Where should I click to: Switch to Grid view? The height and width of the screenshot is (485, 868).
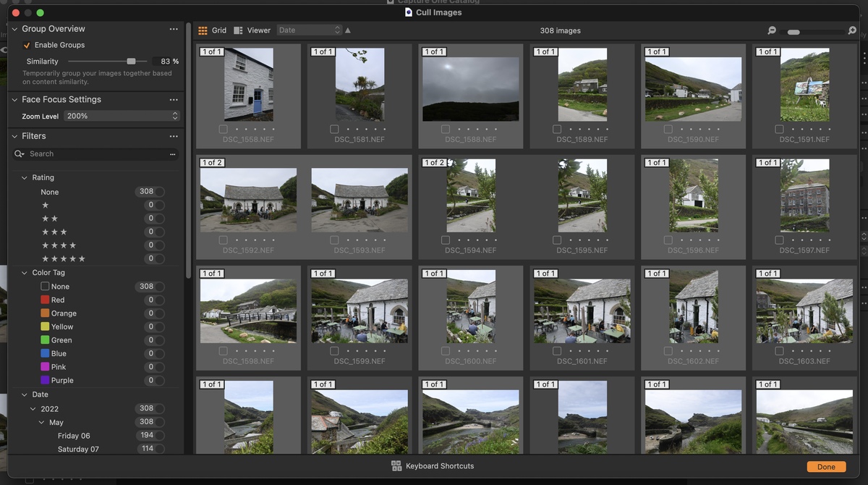pyautogui.click(x=212, y=30)
